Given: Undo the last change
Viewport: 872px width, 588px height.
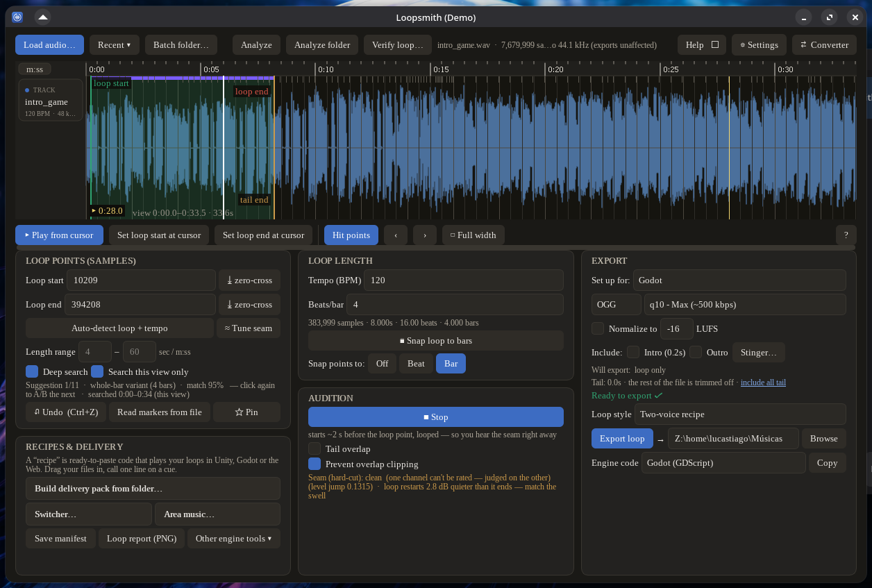Looking at the screenshot, I should [x=66, y=412].
